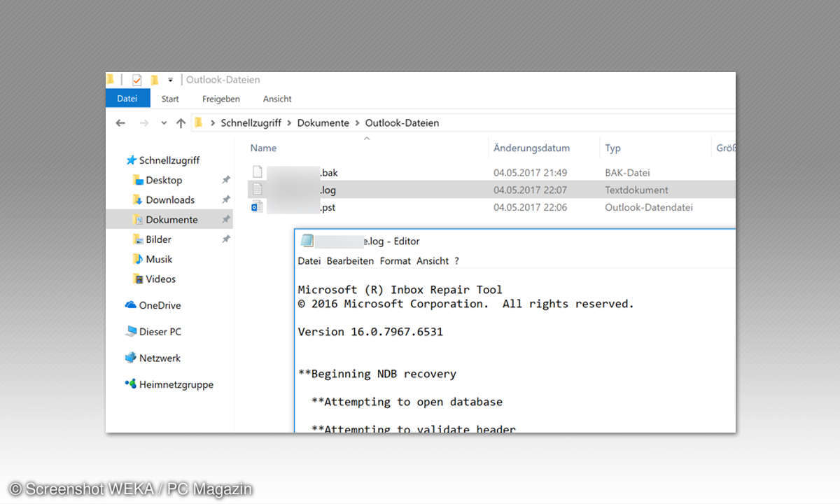
Task: Click Attempting to open database line
Action: (x=407, y=402)
